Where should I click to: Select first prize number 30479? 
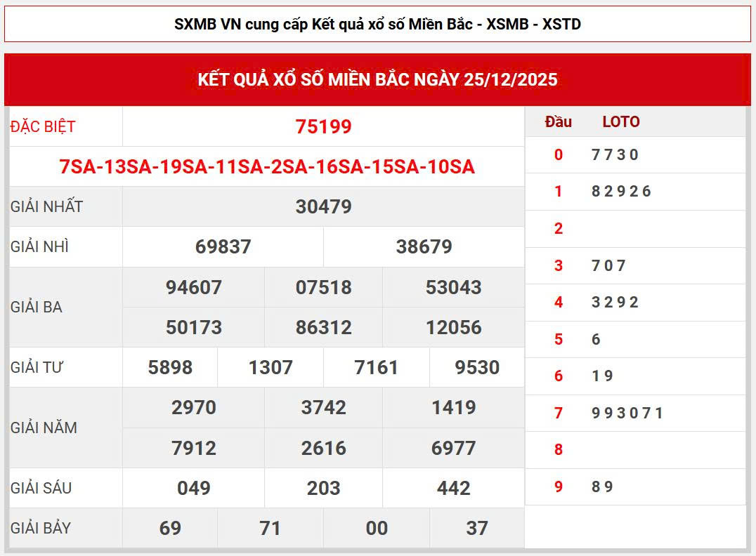pos(323,206)
